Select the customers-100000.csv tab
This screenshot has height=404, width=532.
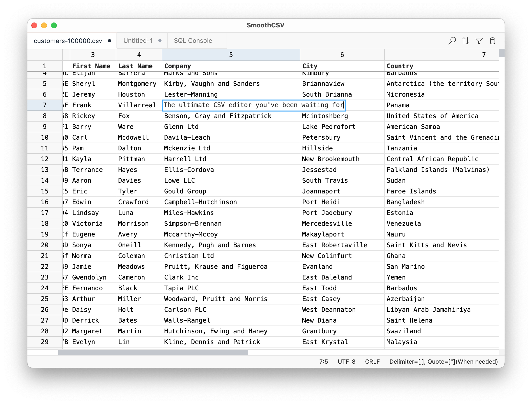[68, 41]
